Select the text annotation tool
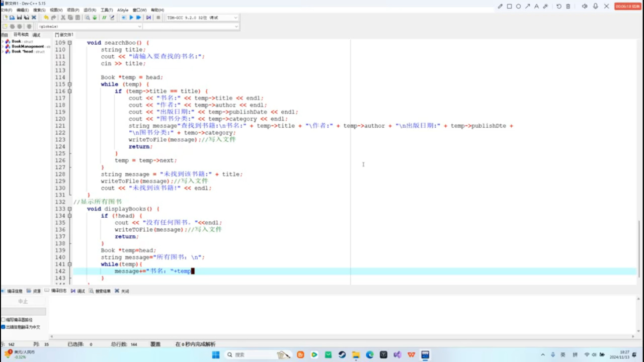The height and width of the screenshot is (362, 644). (x=536, y=6)
